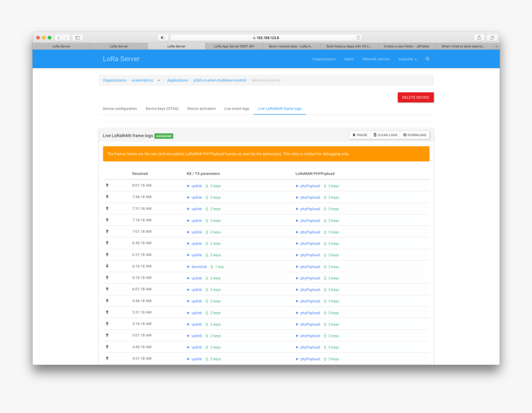Click the up arrow icon on 8:01:18 AM row

107,185
